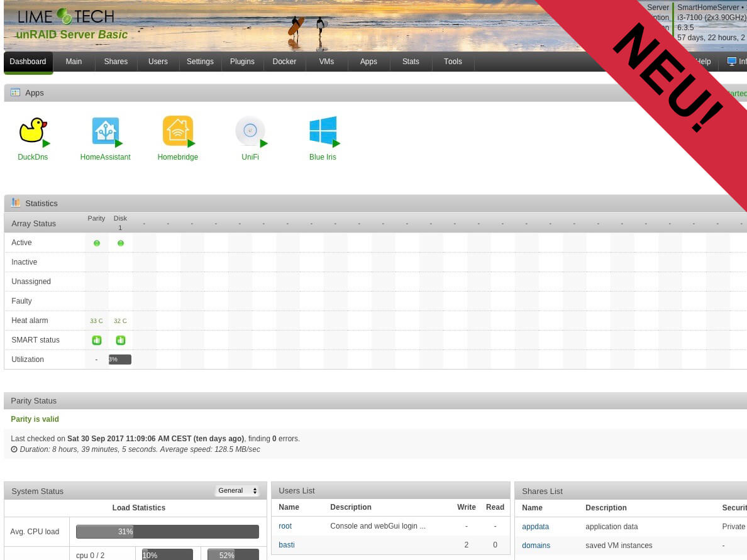
Task: Click the Parity disk SMART status thumbs-up
Action: click(97, 340)
